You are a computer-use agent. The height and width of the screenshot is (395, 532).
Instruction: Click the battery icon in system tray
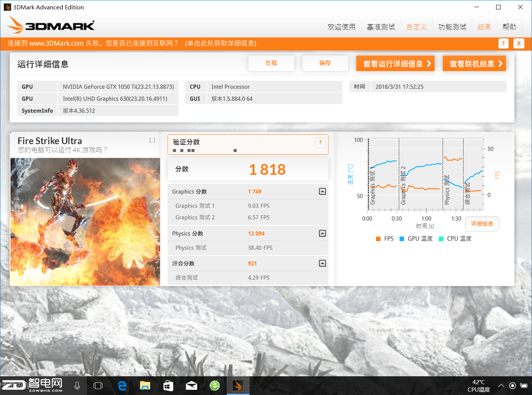tap(524, 386)
